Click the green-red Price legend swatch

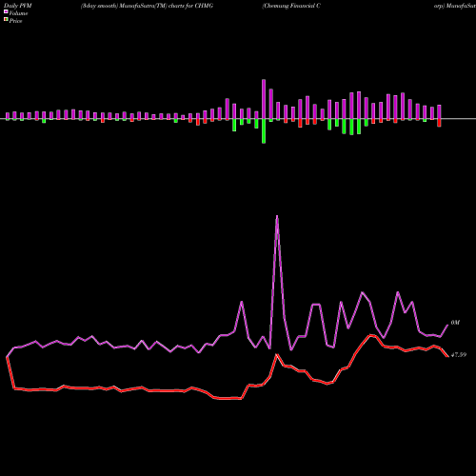(x=6, y=20)
